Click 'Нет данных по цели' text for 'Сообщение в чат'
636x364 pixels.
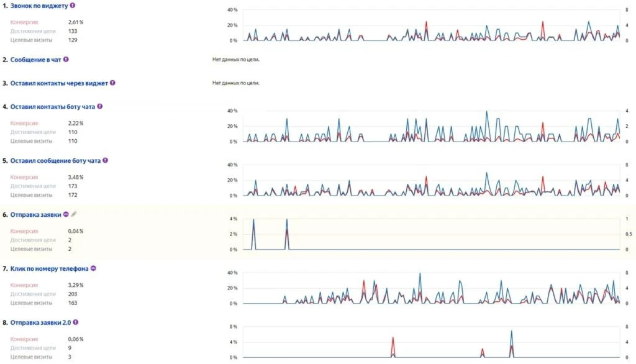point(235,60)
